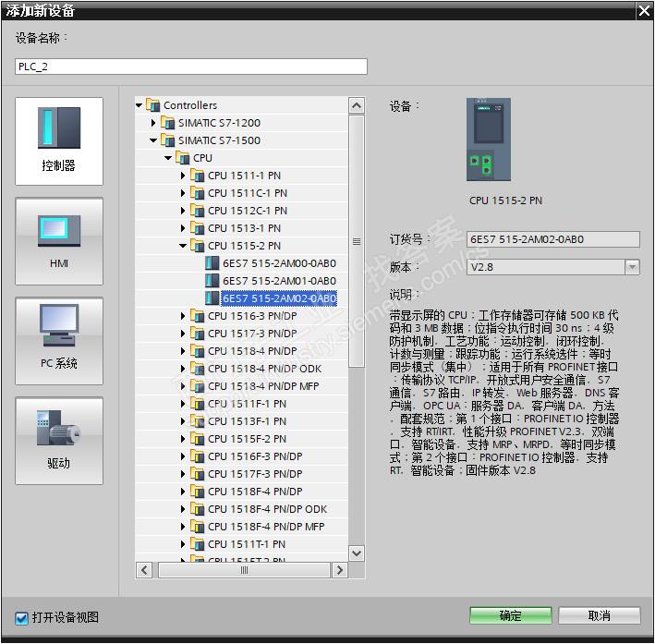
Task: Open the 版本 V2.8 version dropdown
Action: [632, 267]
